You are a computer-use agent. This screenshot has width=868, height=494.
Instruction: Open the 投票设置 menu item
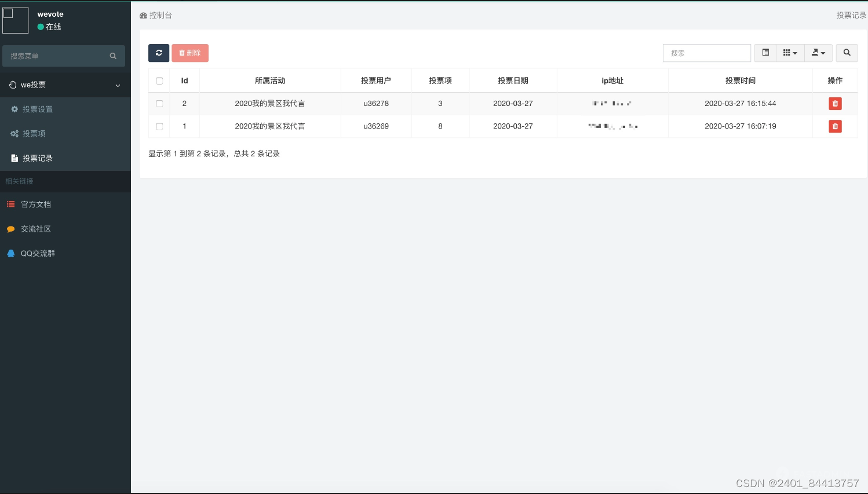pos(65,109)
